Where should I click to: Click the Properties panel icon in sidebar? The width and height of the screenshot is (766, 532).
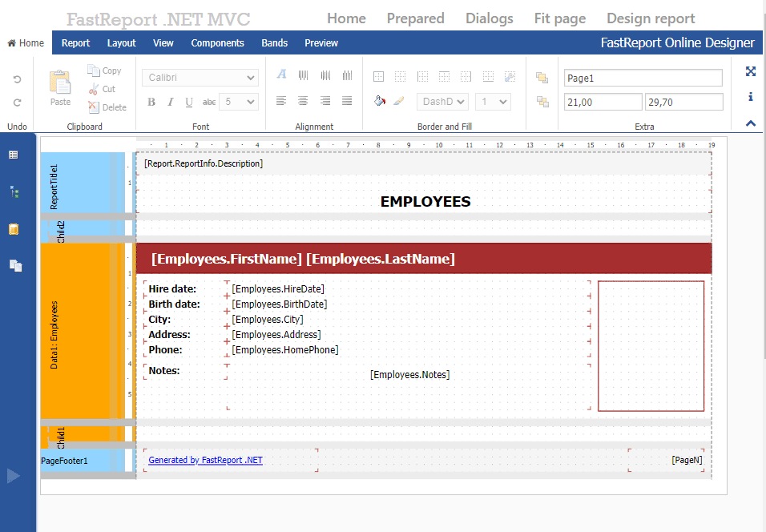tap(14, 155)
